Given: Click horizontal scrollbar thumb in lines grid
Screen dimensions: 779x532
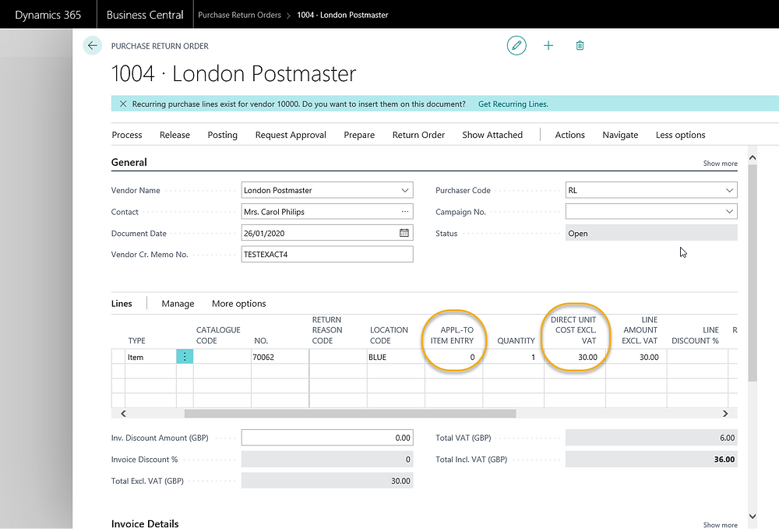Looking at the screenshot, I should click(351, 414).
